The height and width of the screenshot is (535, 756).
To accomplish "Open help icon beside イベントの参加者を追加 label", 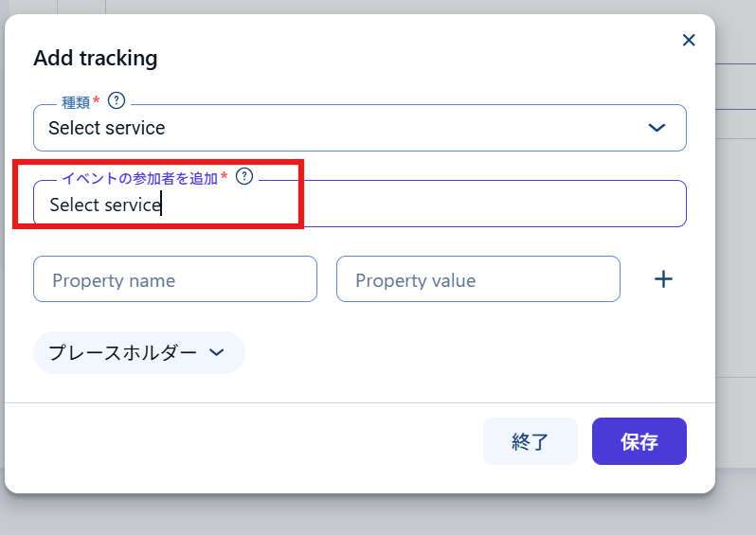I will [x=244, y=176].
